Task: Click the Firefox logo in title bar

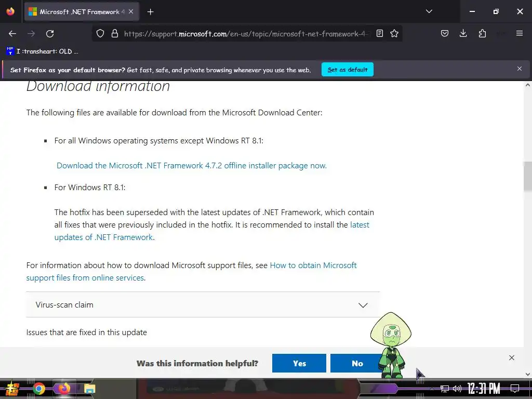Action: [x=10, y=11]
